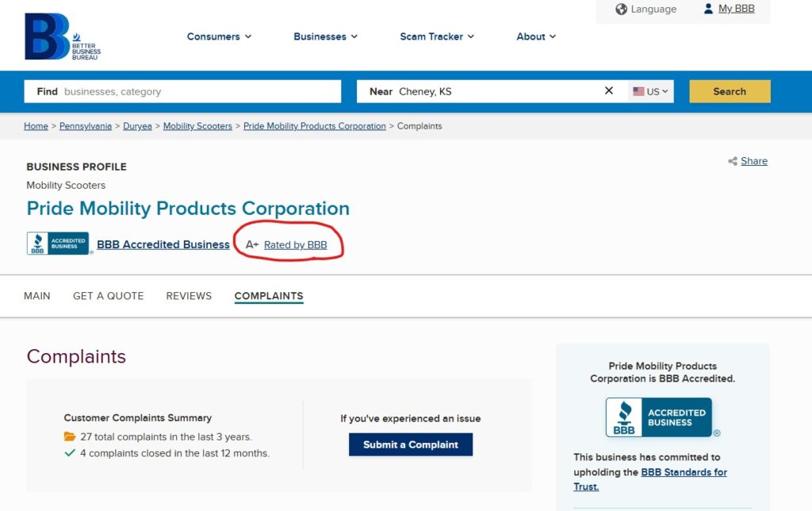Screen dimensions: 812x511
Task: Clear the Near location with X icon
Action: click(x=609, y=90)
